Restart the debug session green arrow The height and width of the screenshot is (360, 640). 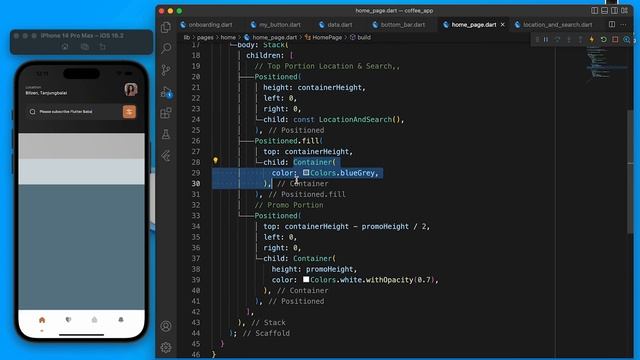[x=603, y=40]
